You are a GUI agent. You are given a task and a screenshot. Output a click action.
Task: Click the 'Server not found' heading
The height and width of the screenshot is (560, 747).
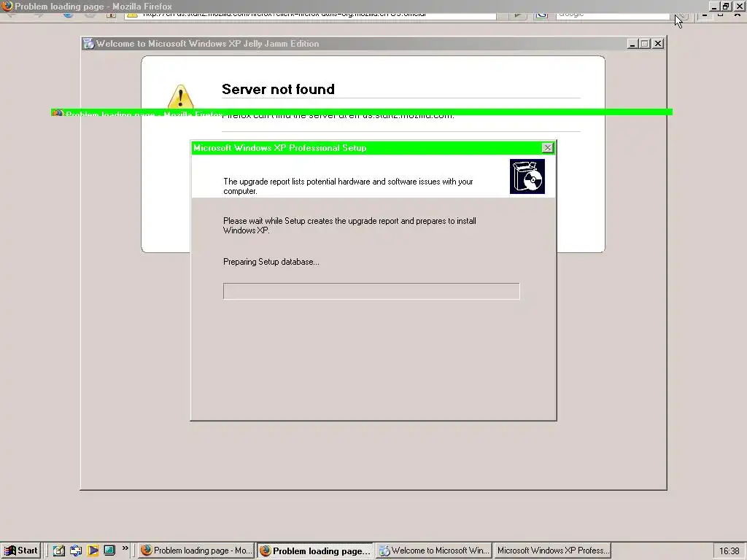tap(278, 89)
